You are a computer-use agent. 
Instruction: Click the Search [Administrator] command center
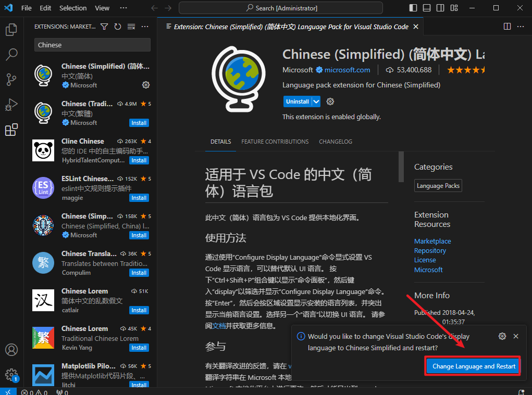[280, 8]
